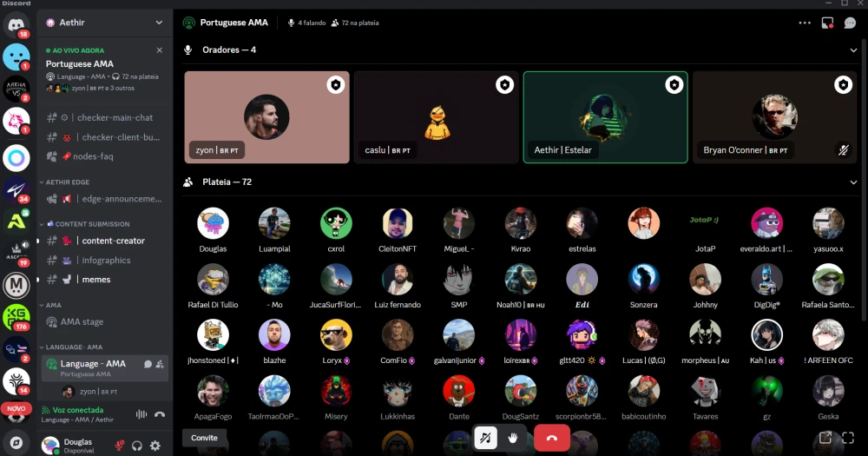
Task: Open Rafael Di Tullio audience avatar
Action: coord(214,280)
